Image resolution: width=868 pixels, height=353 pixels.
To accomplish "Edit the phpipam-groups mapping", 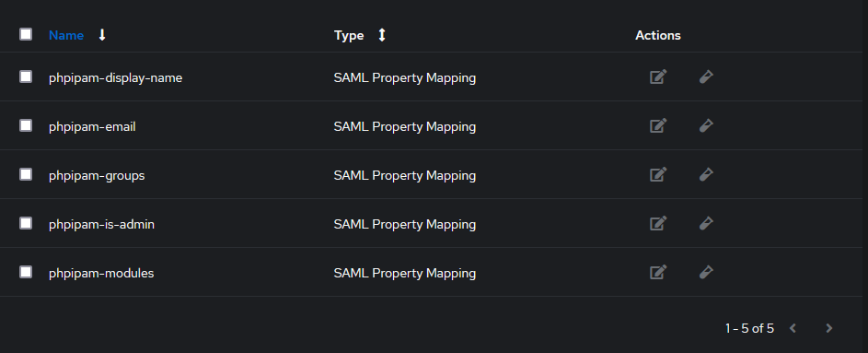I will (x=657, y=174).
